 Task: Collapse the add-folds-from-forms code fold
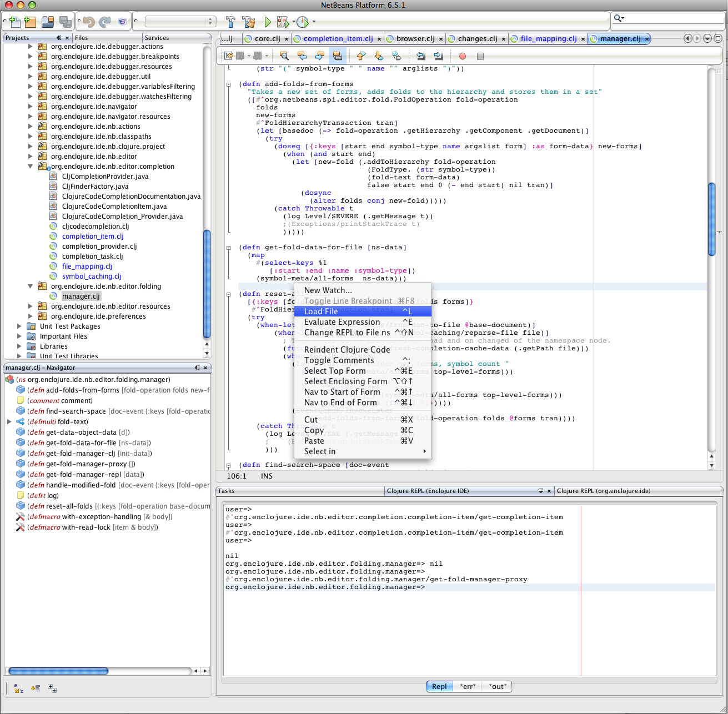228,84
